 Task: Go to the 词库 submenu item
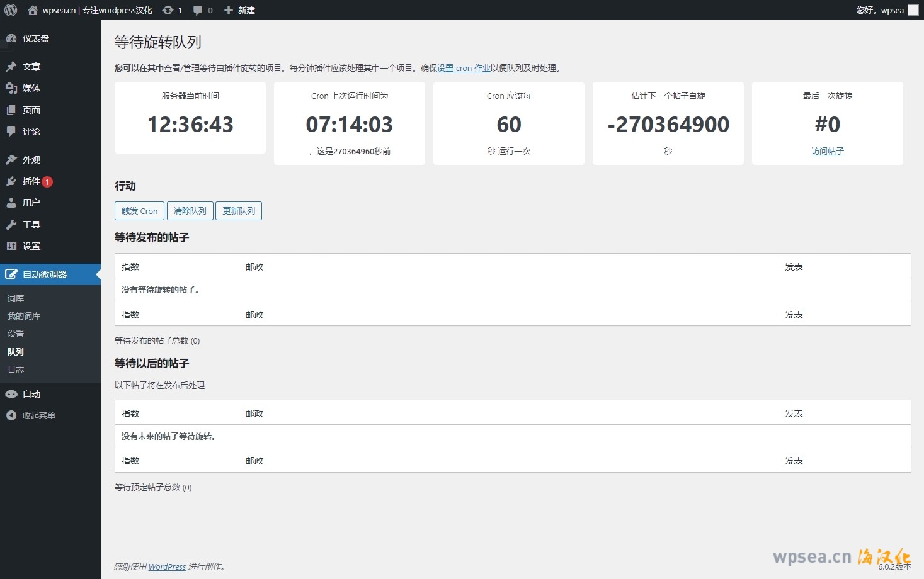(x=16, y=298)
